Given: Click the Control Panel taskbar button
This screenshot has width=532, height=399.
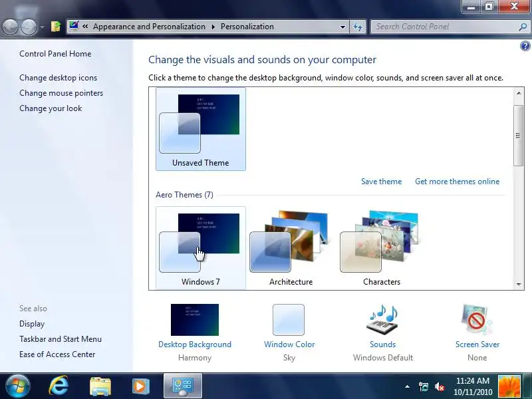Looking at the screenshot, I should click(183, 386).
